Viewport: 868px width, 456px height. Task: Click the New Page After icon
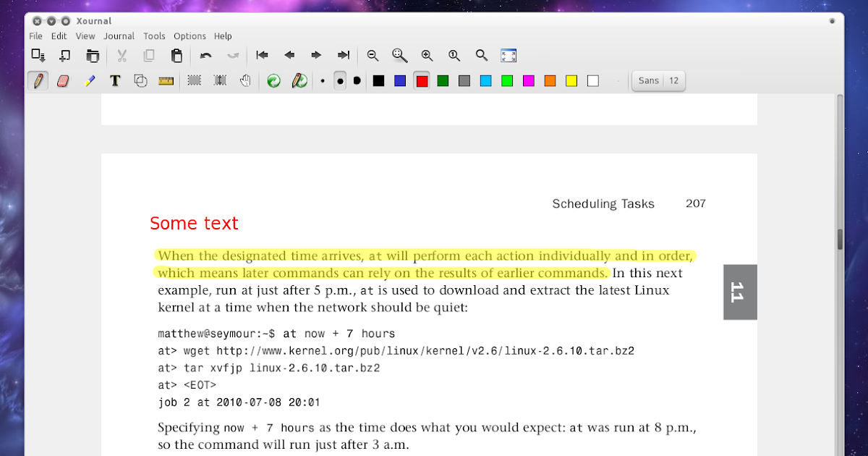tap(65, 55)
